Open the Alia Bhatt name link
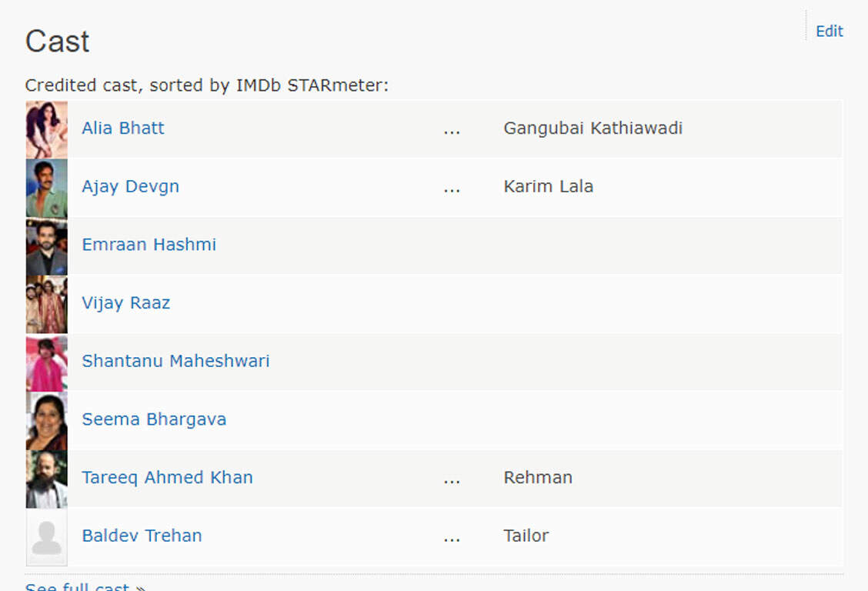The width and height of the screenshot is (868, 591). (123, 128)
